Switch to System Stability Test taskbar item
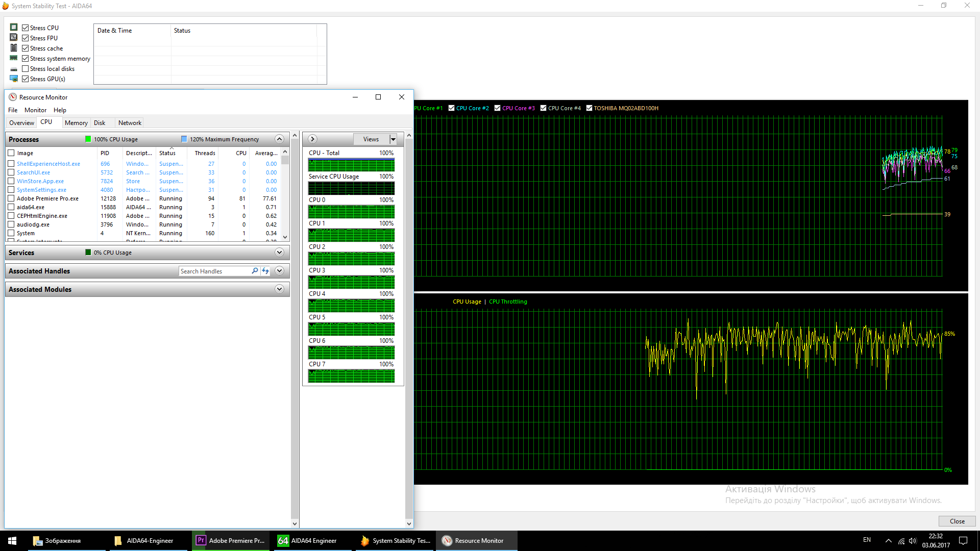The height and width of the screenshot is (551, 980). coord(394,541)
